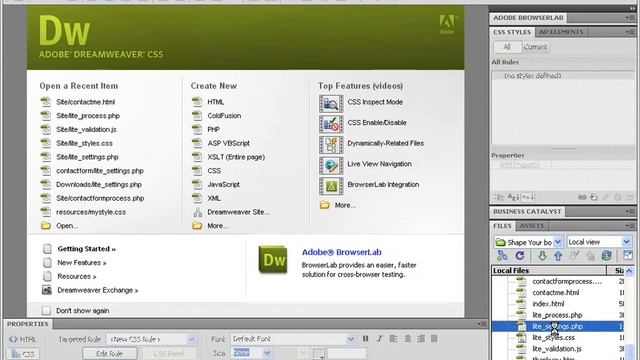Click the Dw BrowserLab promo icon
Screen dimensions: 640x360
pos(273,259)
